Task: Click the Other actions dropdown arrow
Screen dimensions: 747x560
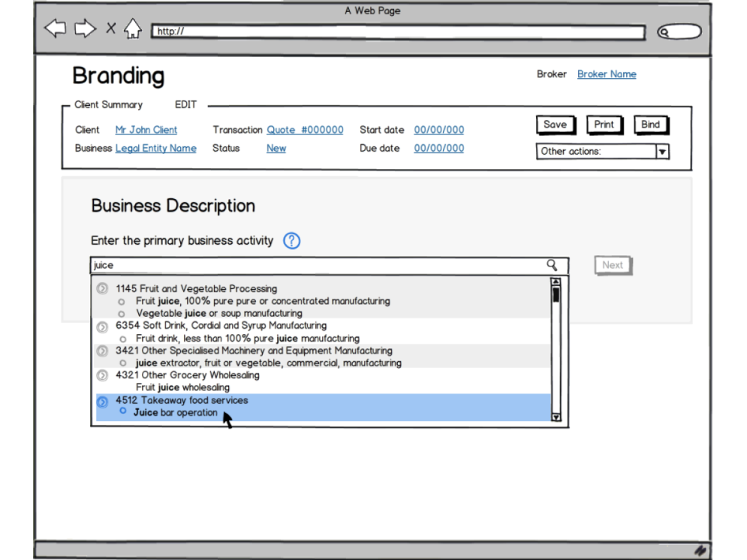Action: tap(662, 152)
